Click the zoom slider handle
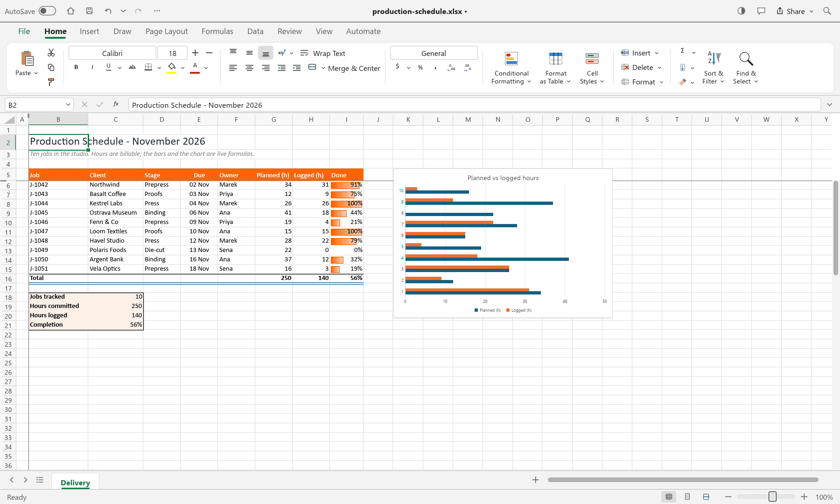The width and height of the screenshot is (840, 504). 772,497
